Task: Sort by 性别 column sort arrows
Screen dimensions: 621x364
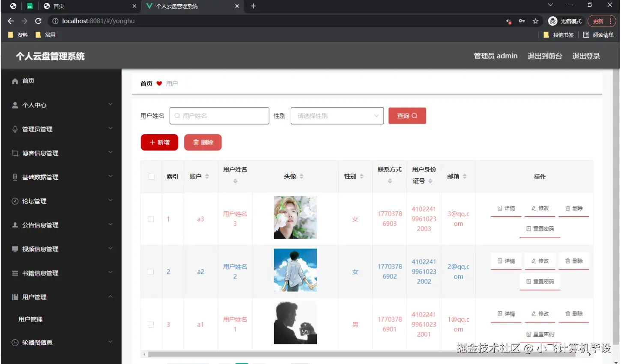Action: [361, 176]
